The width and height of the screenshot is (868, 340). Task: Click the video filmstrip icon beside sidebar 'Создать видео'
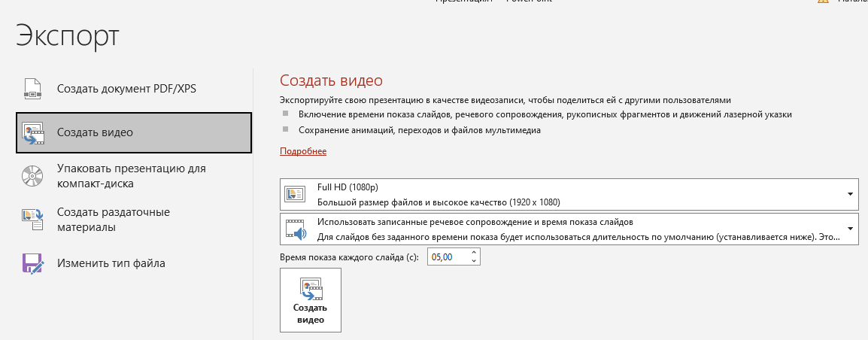32,132
